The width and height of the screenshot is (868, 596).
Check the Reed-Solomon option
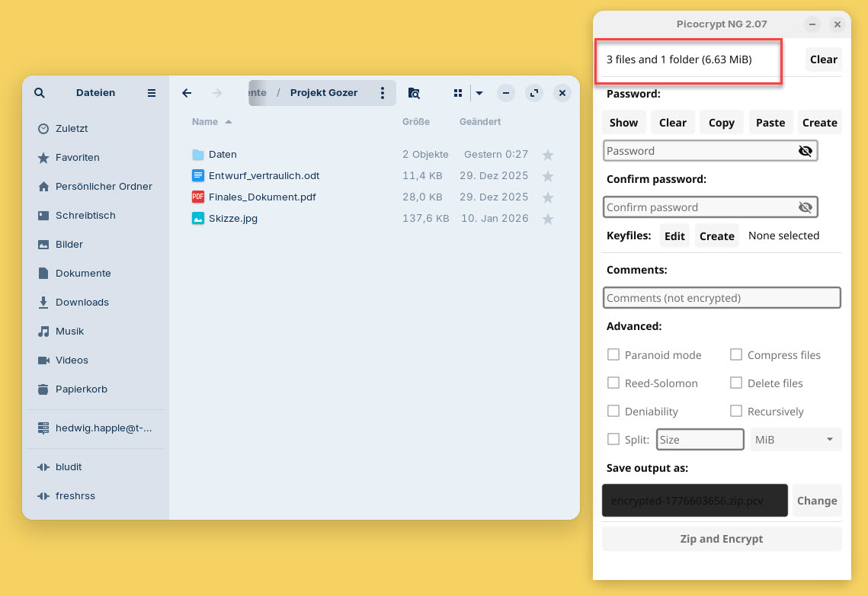pyautogui.click(x=613, y=383)
